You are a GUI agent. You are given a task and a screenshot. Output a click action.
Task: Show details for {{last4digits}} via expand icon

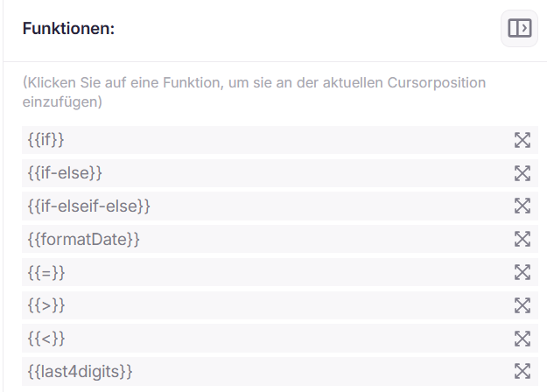pos(522,371)
